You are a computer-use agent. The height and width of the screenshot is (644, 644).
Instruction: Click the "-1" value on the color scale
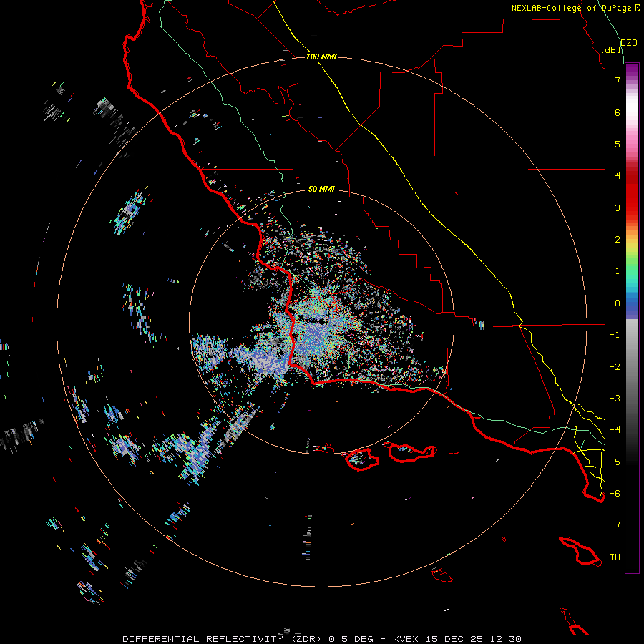615,335
